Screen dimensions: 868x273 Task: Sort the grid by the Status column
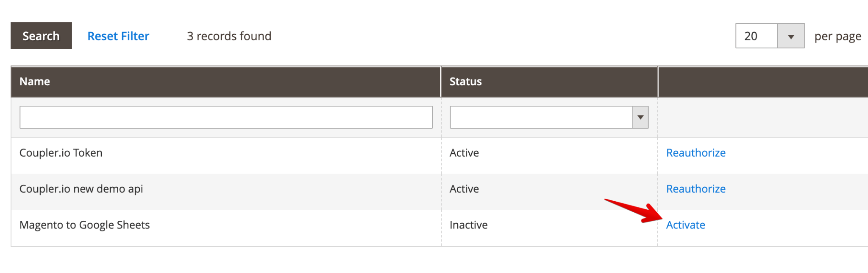pyautogui.click(x=465, y=81)
